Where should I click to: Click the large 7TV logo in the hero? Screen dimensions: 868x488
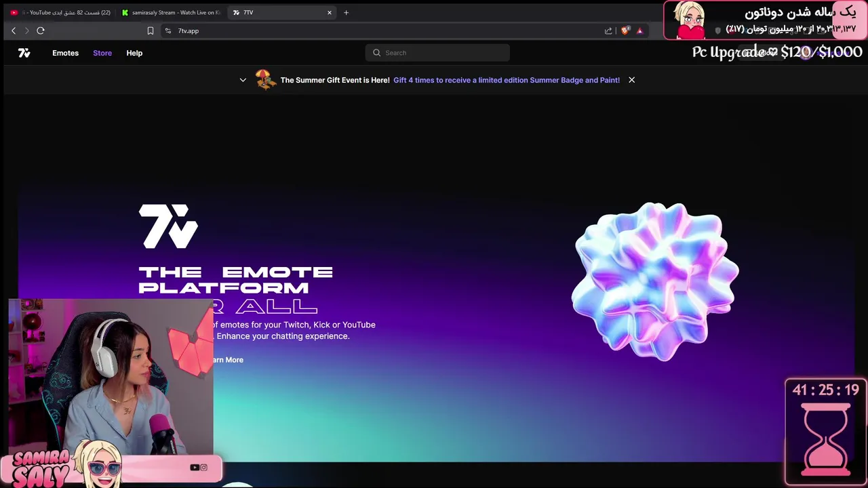tap(168, 226)
